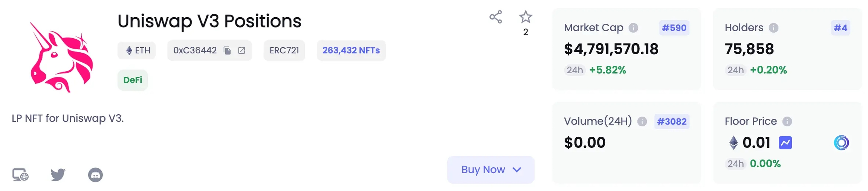Open the Discord server icon

pos(95,175)
